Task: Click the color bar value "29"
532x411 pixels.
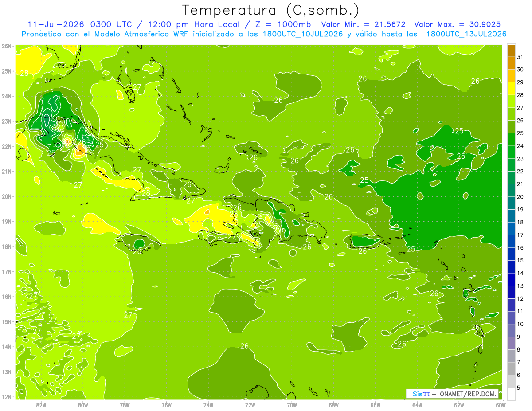Action: coord(520,82)
